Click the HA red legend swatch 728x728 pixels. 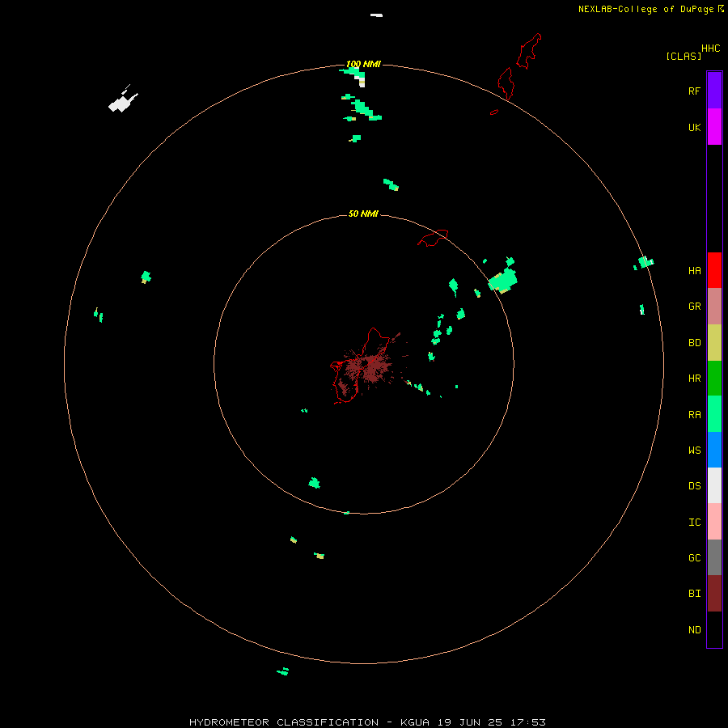(714, 270)
